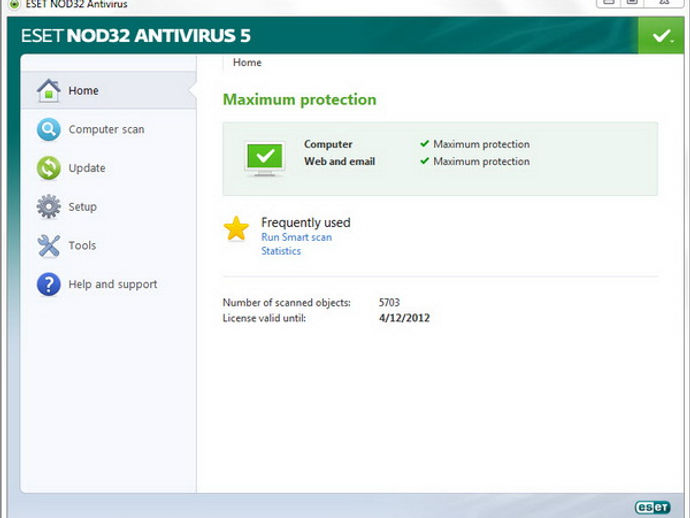Image resolution: width=690 pixels, height=518 pixels.
Task: Click the Setup gear icon
Action: 48,206
